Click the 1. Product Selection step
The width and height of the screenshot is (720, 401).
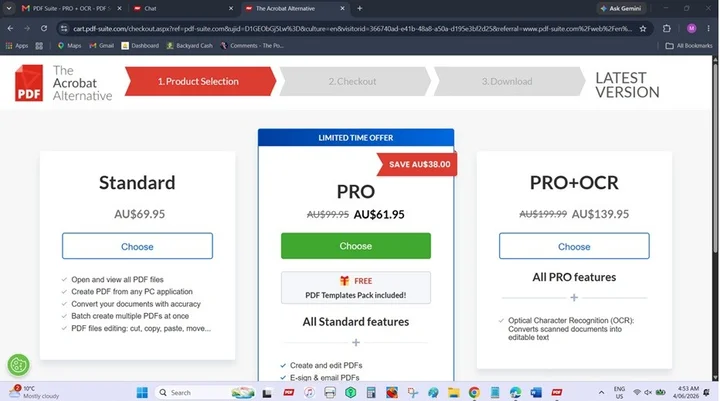point(200,81)
